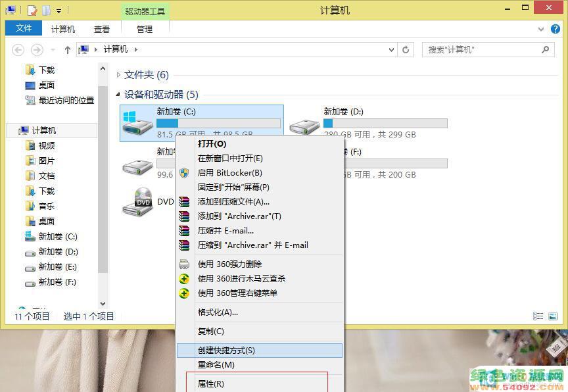The width and height of the screenshot is (568, 392).
Task: Select 下载 under favorites in sidebar
Action: [x=40, y=70]
